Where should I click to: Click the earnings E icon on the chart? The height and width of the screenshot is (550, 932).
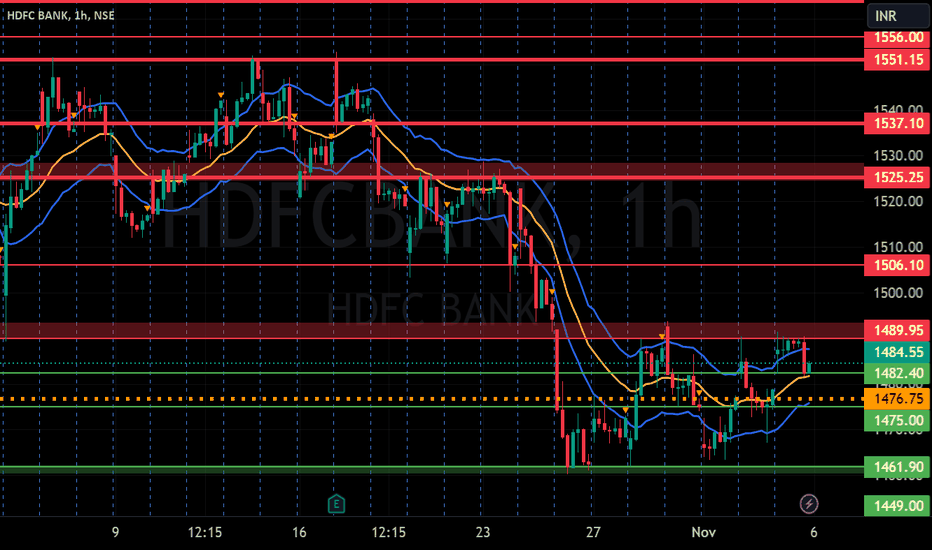tap(336, 504)
